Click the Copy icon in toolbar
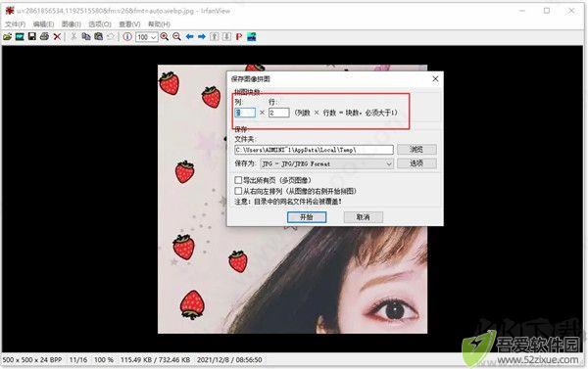 coord(86,37)
